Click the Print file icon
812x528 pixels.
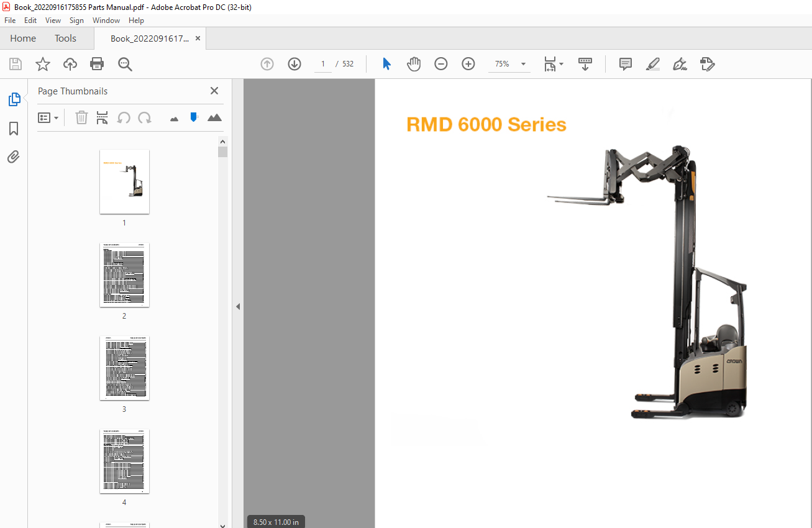(x=97, y=64)
